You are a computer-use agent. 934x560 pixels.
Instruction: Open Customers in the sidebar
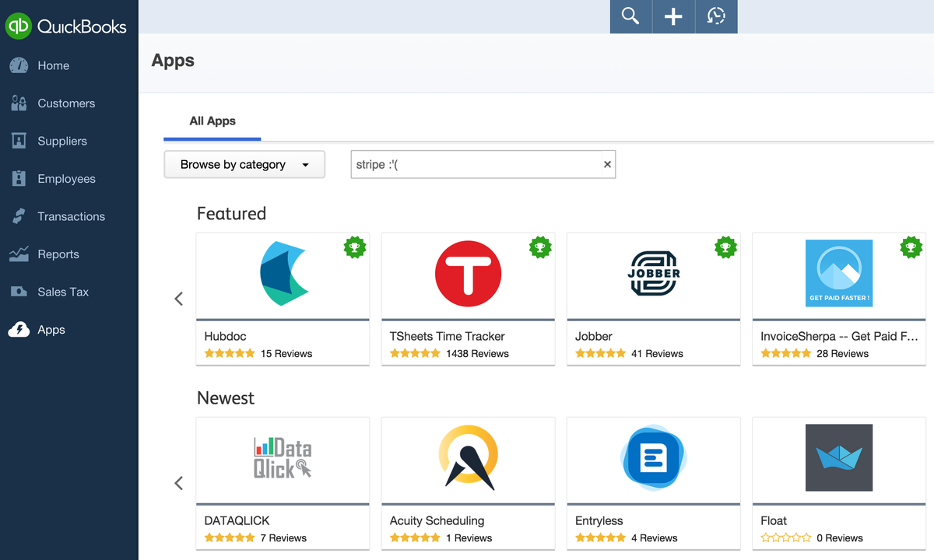(x=66, y=103)
